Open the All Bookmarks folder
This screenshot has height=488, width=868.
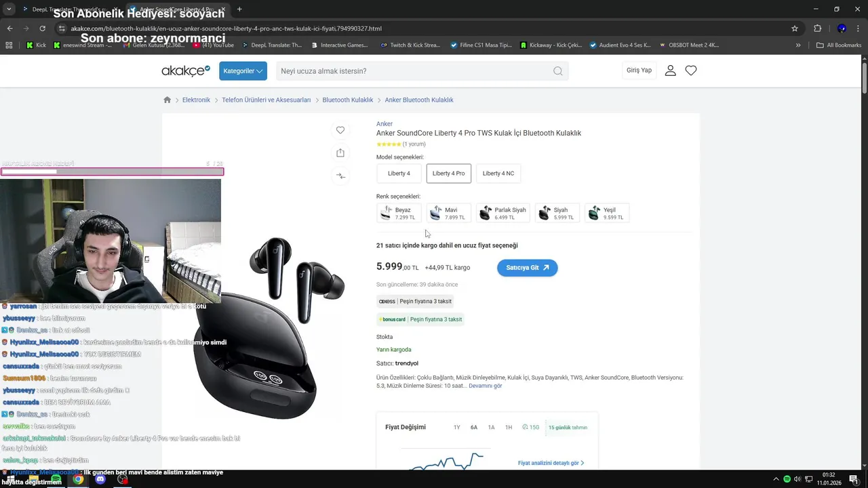tap(839, 45)
